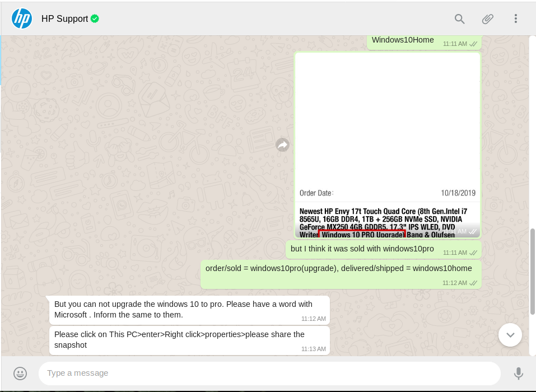The image size is (536, 392).
Task: Click the 11:13 AM timestamp
Action: pos(314,349)
